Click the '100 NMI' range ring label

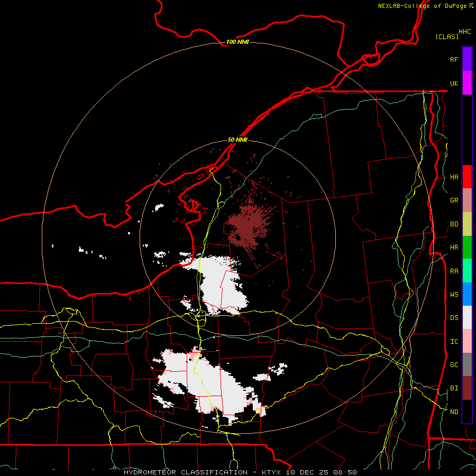[x=237, y=42]
